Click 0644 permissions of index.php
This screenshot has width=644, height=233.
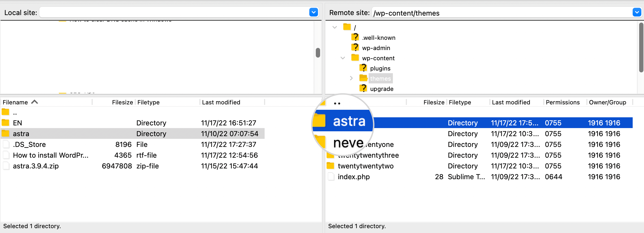click(x=553, y=177)
